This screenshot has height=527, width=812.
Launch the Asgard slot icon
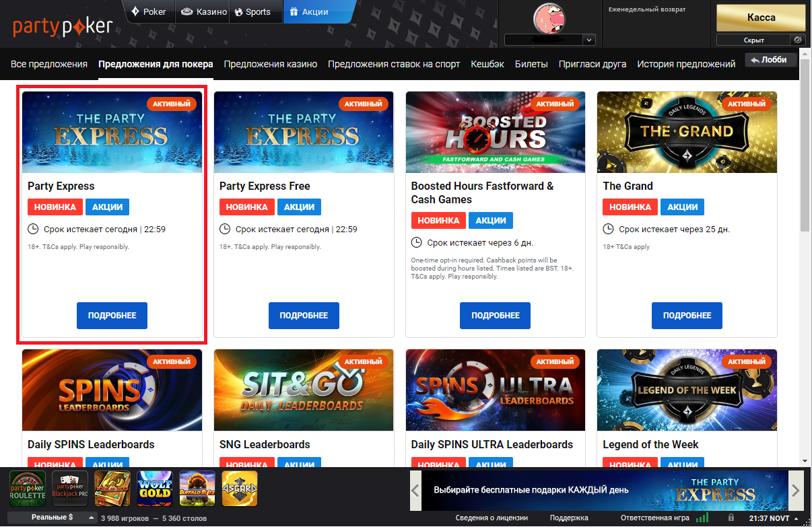click(x=240, y=489)
